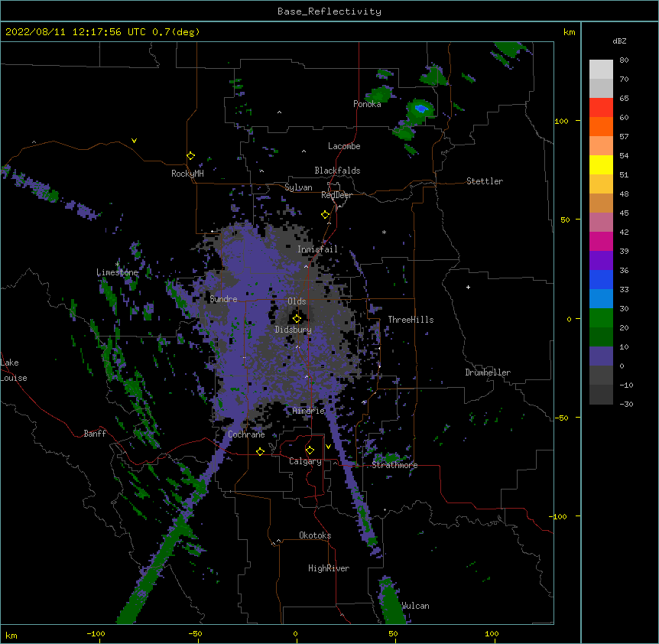Viewport: 659px width, 644px height.
Task: Click the Okotoks town label
Action: pos(315,535)
